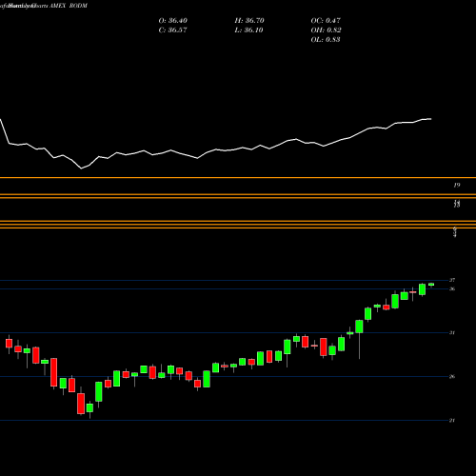Click the 'C: 36.57' close price value

coord(172,30)
